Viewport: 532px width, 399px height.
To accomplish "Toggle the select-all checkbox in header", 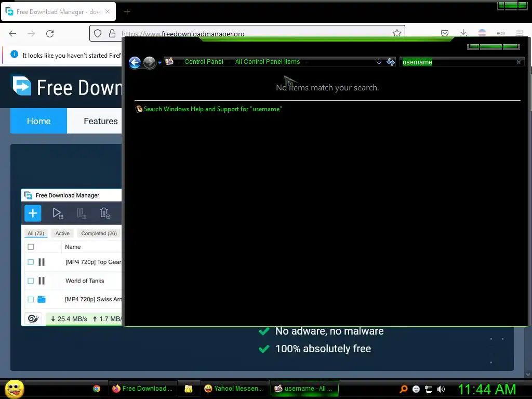I will 31,247.
